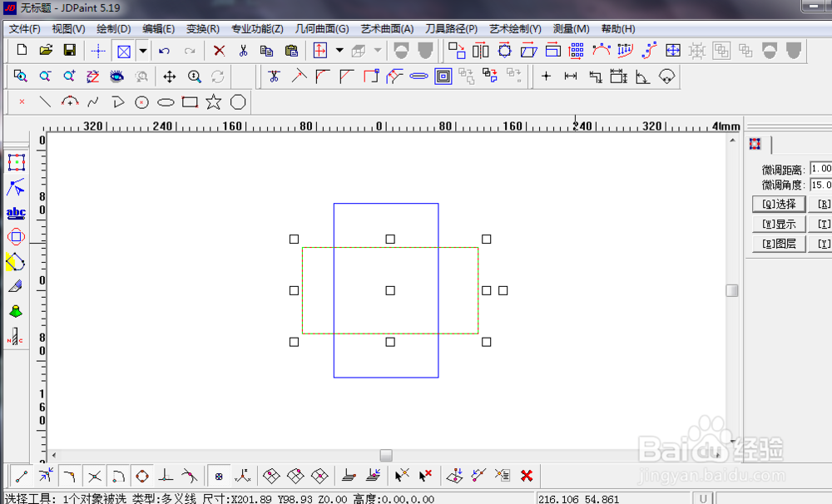This screenshot has width=832, height=504.
Task: Create a new file with the blank page icon
Action: pos(22,51)
